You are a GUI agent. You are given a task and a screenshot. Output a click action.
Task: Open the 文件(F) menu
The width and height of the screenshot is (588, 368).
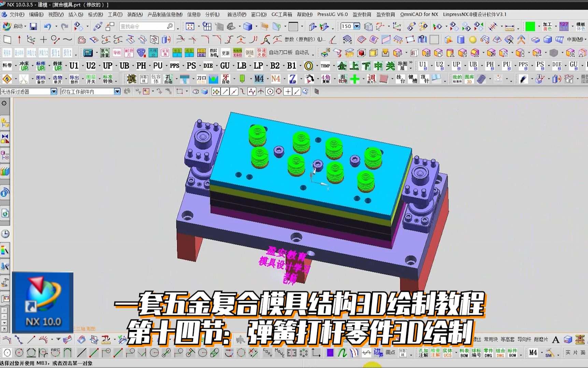click(x=17, y=14)
